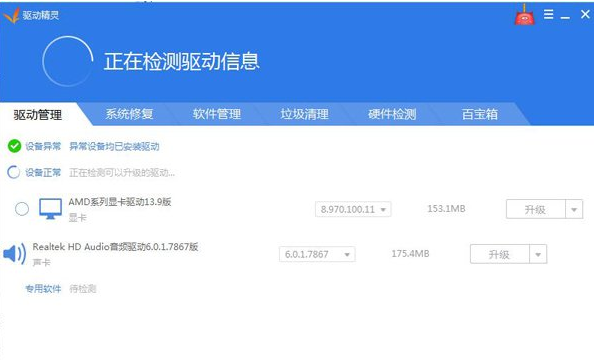Switch to the 驱动管理 tab
Viewport: 594px width, 360px height.
[x=38, y=115]
